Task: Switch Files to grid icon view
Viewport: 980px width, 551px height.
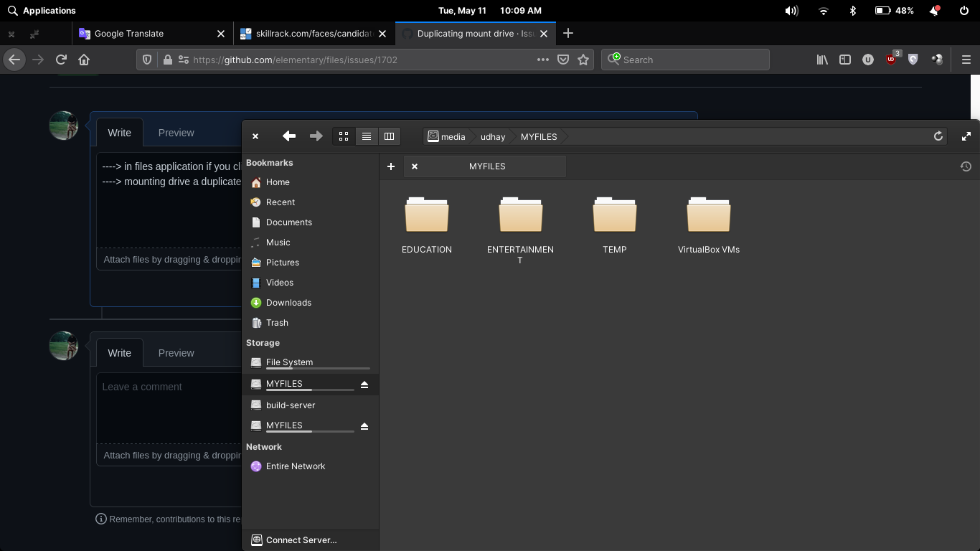Action: (344, 136)
